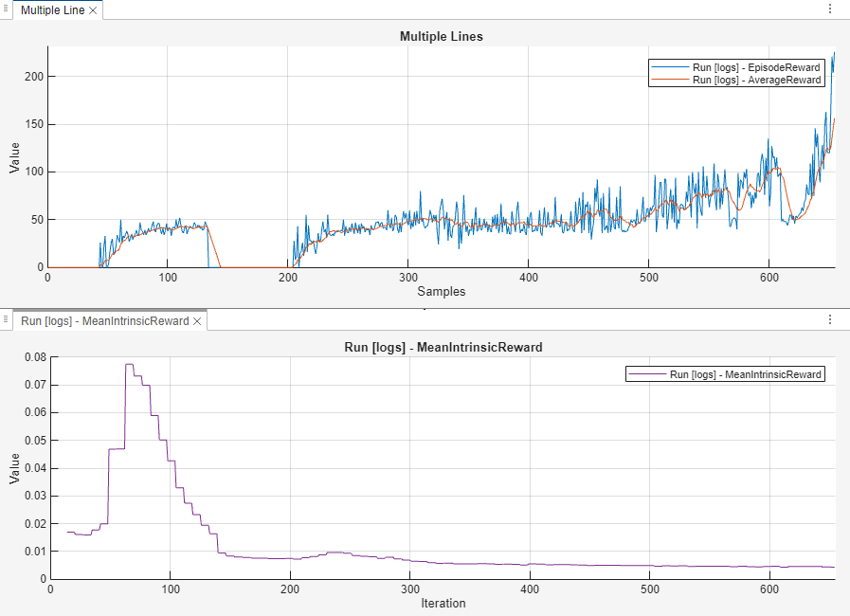Toggle MeanIntrinsicReward line via legend entry
850x616 pixels.
click(x=745, y=374)
